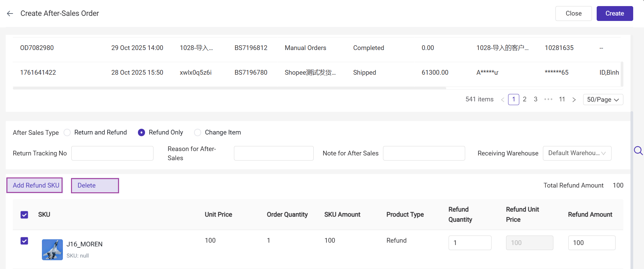The image size is (644, 269).
Task: Open J16_MOREN product thumbnail
Action: pos(52,250)
